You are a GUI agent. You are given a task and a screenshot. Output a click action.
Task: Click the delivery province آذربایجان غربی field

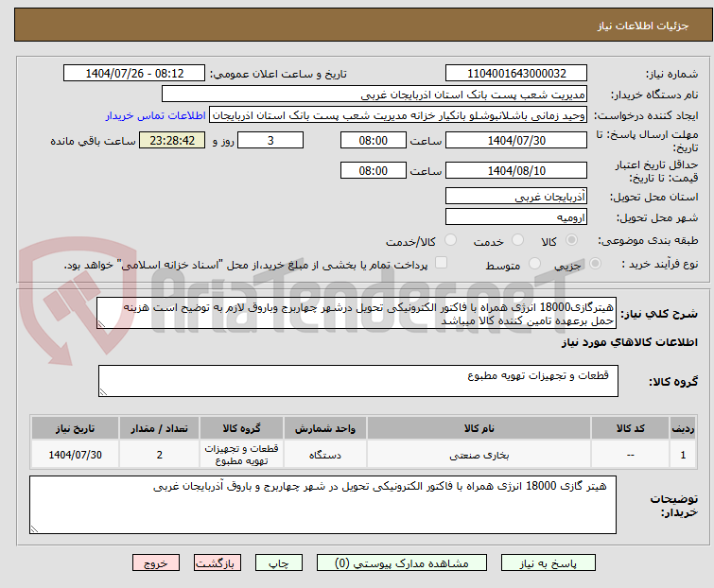click(x=516, y=196)
